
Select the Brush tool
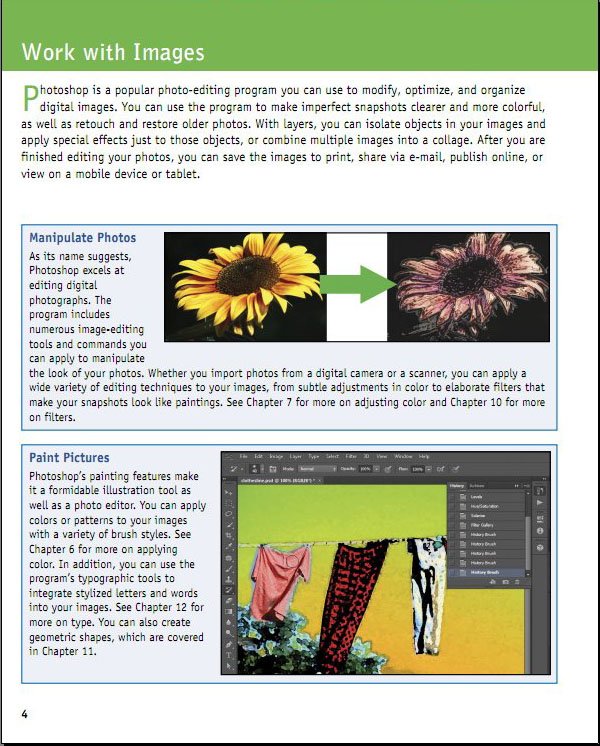coord(228,569)
